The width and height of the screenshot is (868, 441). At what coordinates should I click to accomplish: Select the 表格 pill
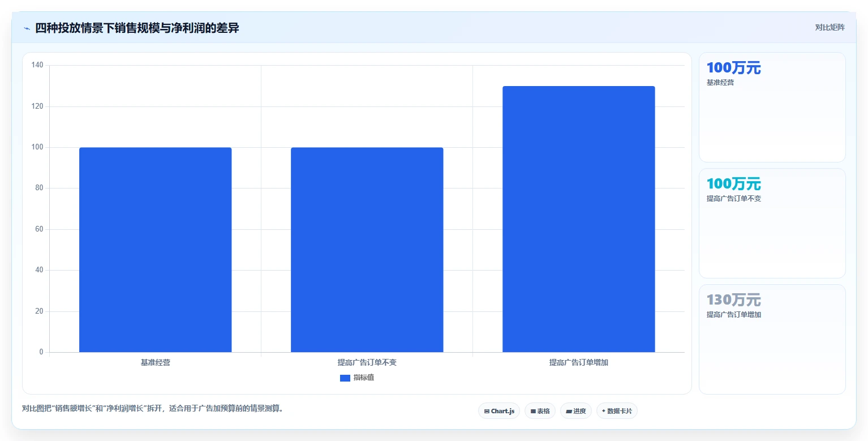point(540,411)
